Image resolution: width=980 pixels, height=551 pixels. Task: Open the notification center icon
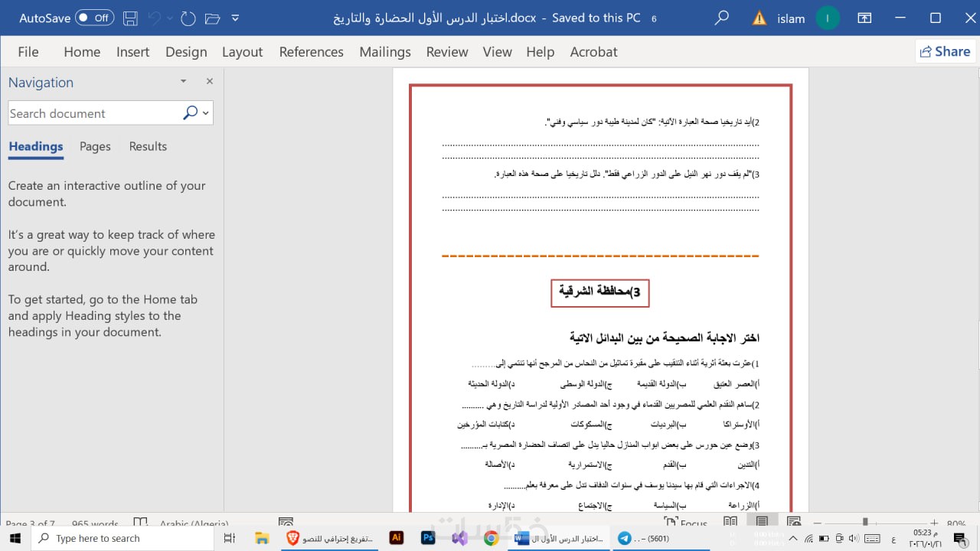tap(961, 538)
